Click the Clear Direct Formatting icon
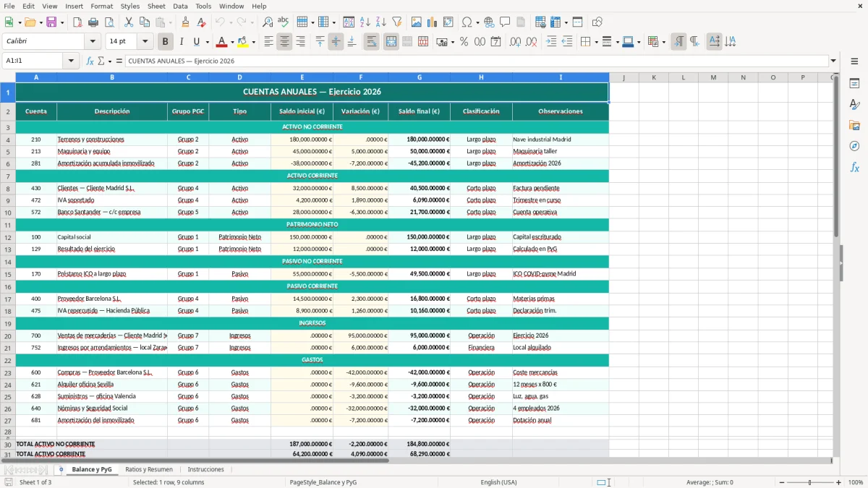The image size is (868, 488). [201, 22]
